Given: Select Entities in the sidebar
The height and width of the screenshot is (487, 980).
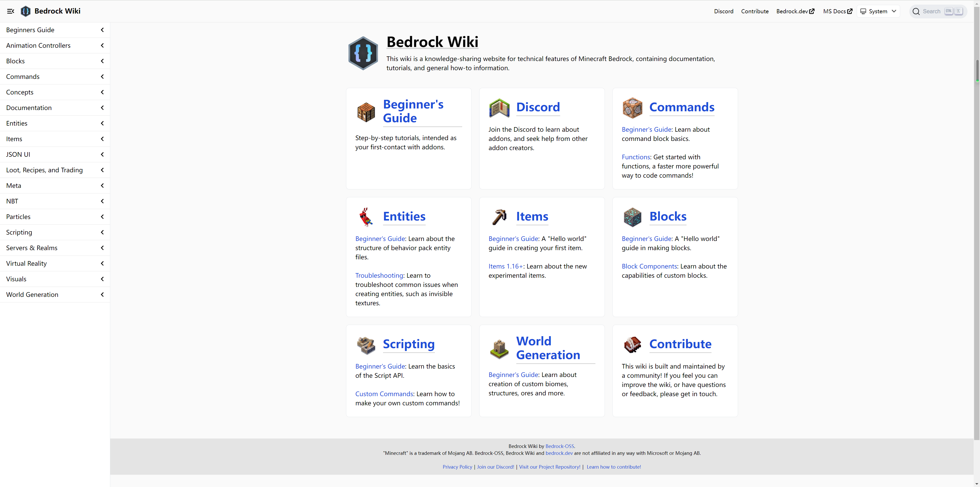Looking at the screenshot, I should [55, 123].
